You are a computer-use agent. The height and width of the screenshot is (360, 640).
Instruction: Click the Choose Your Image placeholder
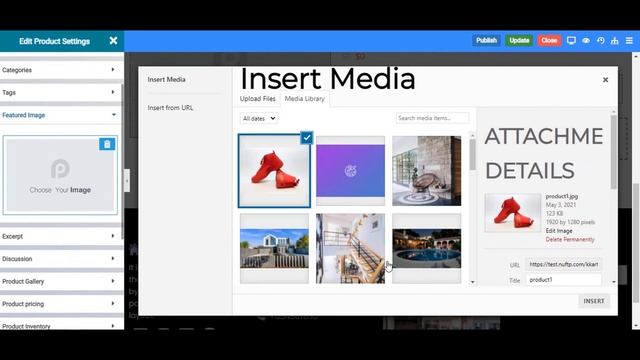point(60,176)
